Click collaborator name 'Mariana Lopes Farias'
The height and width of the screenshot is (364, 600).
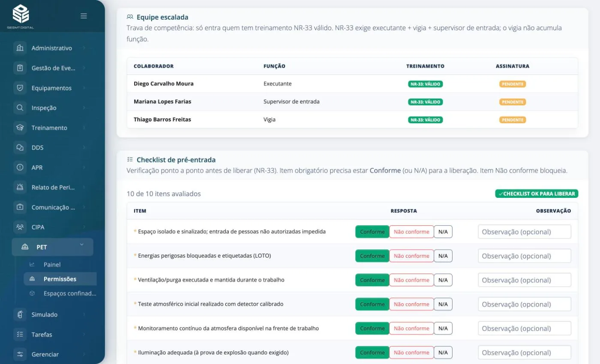(x=162, y=102)
